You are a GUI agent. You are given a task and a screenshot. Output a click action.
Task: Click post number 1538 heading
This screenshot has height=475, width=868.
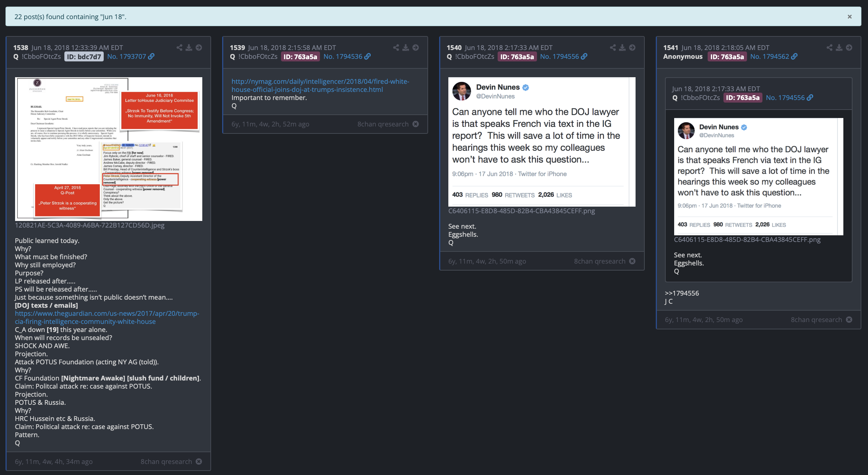tap(21, 47)
